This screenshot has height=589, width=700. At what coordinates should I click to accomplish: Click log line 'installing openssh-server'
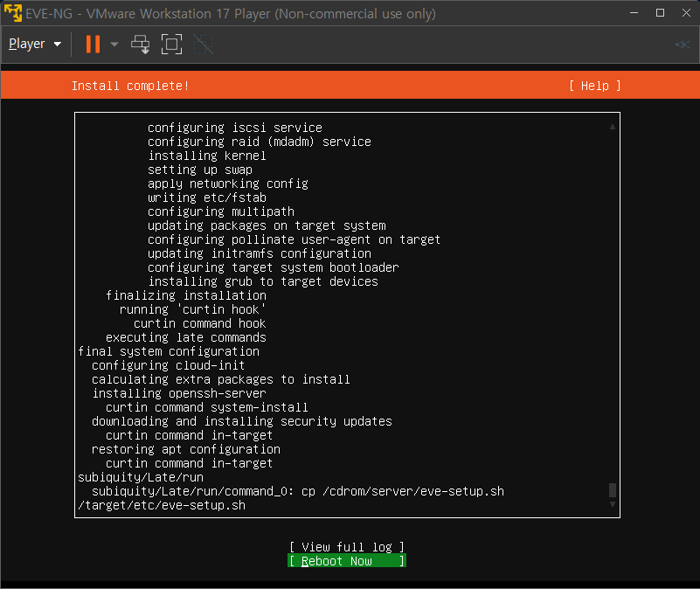click(x=179, y=393)
